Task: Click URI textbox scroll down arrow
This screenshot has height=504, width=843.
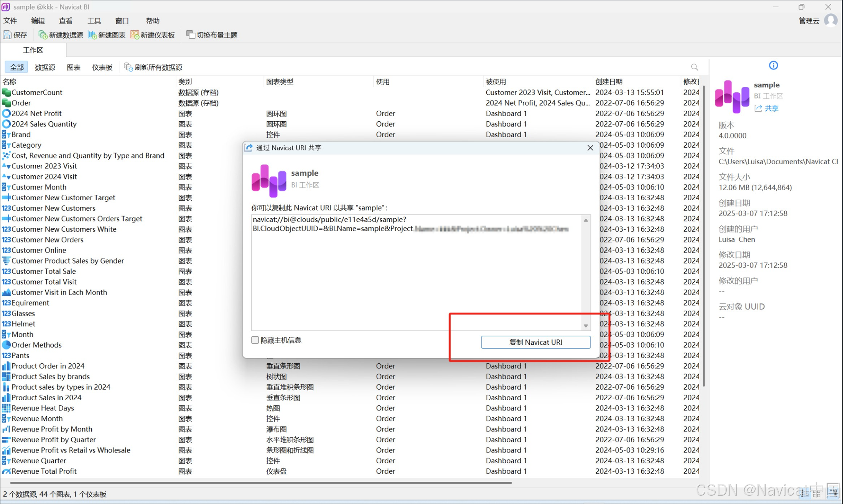Action: [x=586, y=326]
